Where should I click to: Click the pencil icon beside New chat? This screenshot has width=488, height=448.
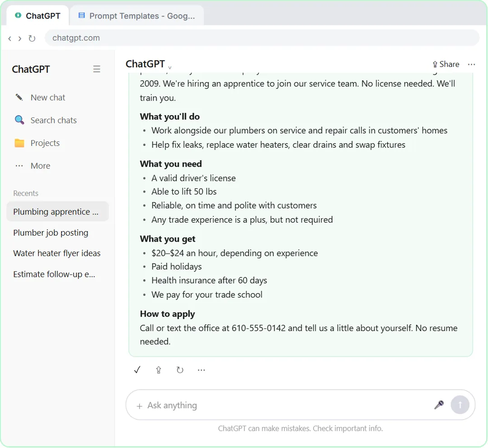[x=19, y=98]
